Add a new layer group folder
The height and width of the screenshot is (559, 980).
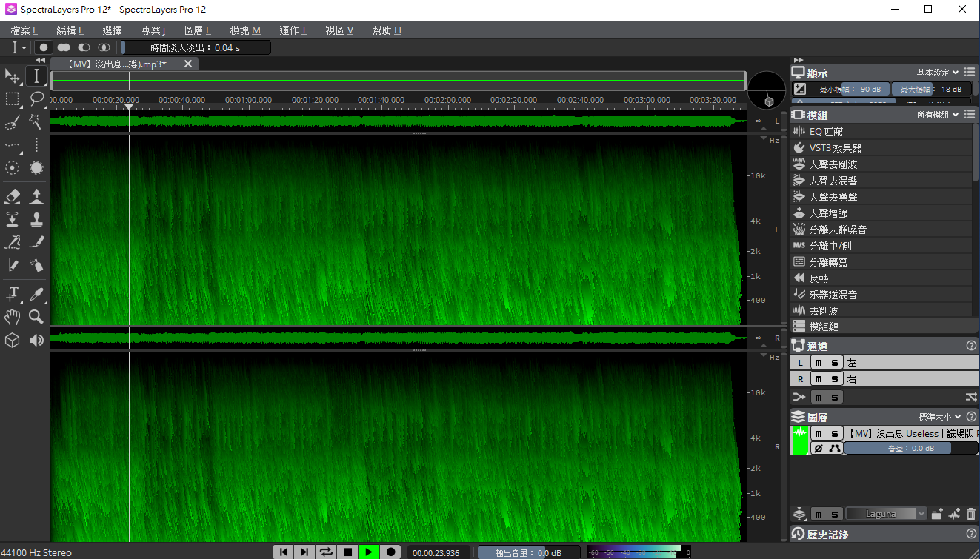937,514
